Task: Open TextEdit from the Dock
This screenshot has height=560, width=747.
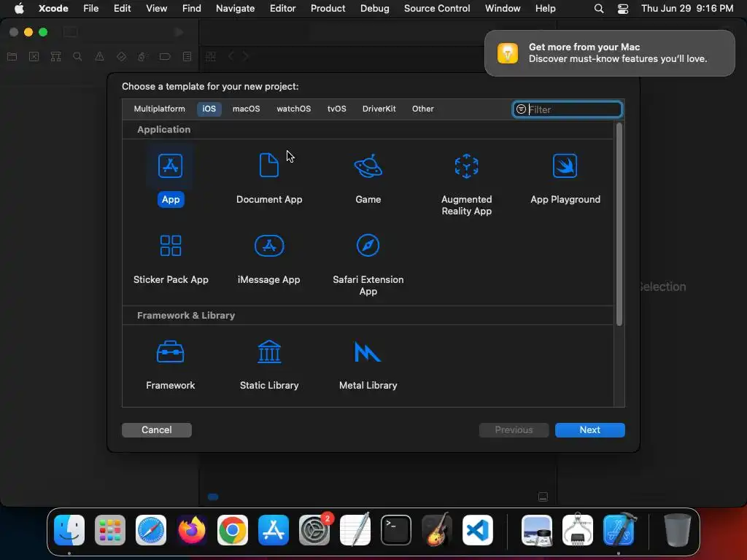Action: point(355,530)
